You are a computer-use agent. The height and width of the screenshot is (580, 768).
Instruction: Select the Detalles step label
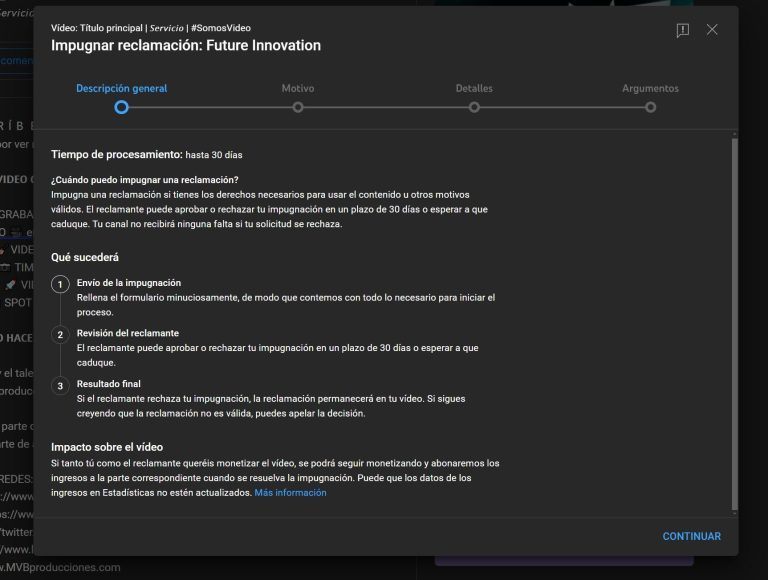474,89
